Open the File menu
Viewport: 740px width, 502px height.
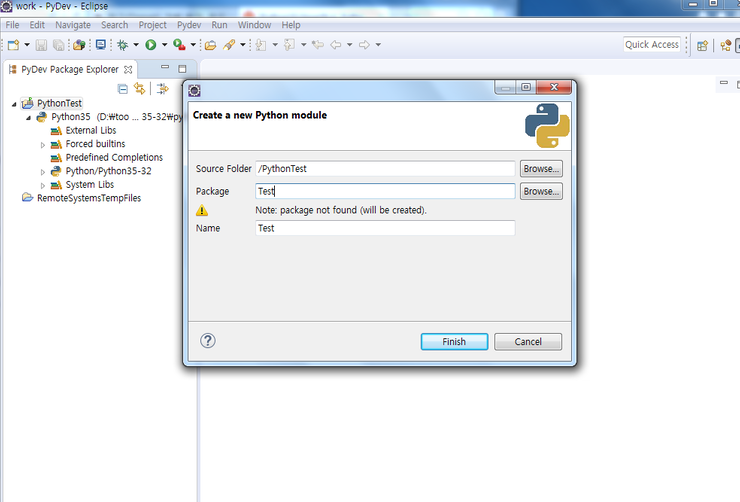tap(12, 25)
